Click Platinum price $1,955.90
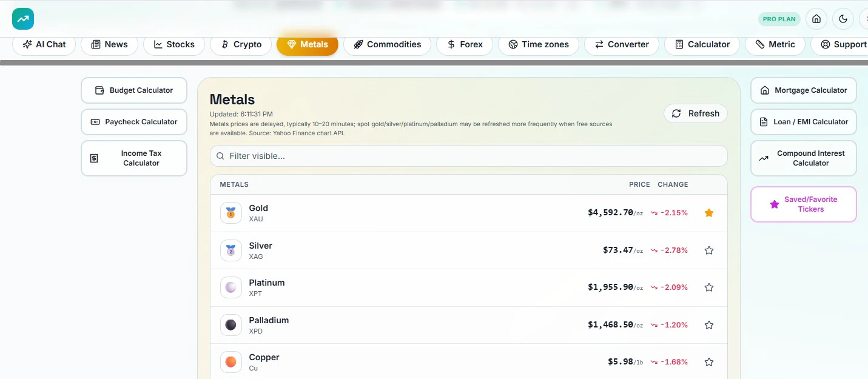This screenshot has width=868, height=379. (615, 287)
